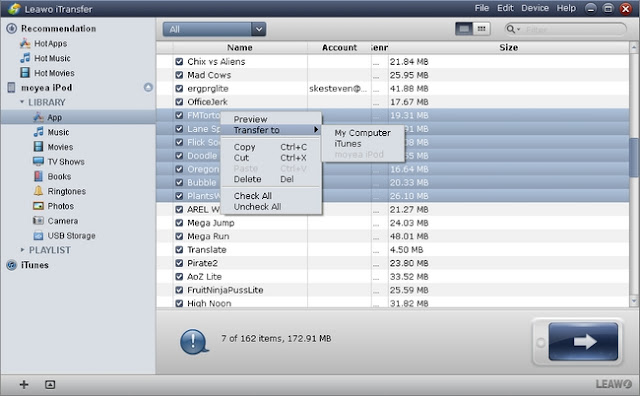Sort by the Size column header

(508, 47)
